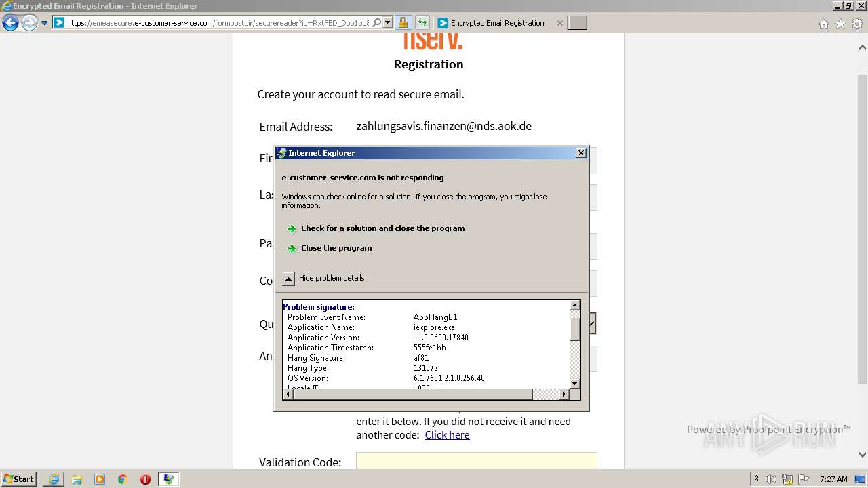Open Favorites star icon
This screenshot has height=488, width=868.
(x=840, y=24)
